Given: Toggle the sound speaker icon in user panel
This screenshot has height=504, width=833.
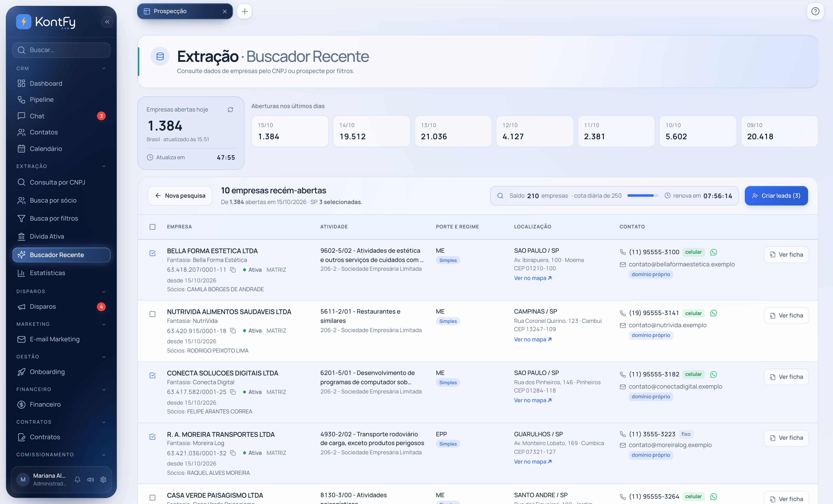Looking at the screenshot, I should tap(91, 479).
